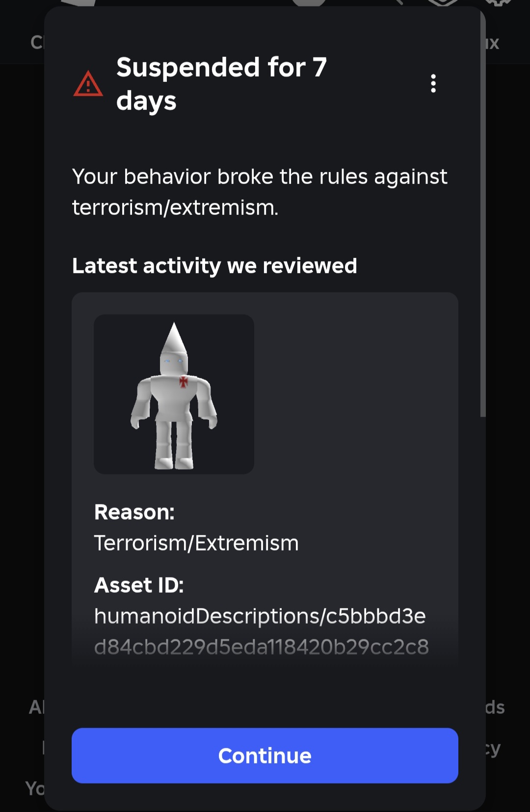
Task: Open the reviewed avatar thumbnail image
Action: point(174,394)
